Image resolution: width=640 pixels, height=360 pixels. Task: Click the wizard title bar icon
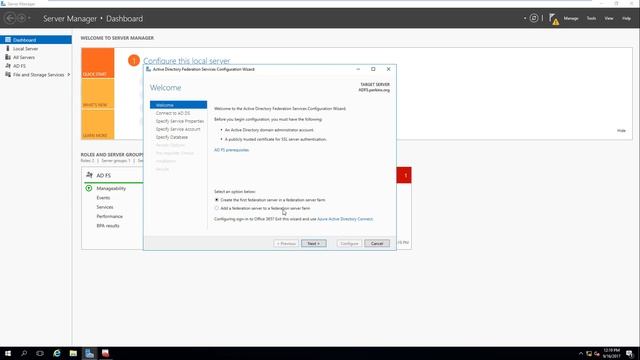(148, 69)
